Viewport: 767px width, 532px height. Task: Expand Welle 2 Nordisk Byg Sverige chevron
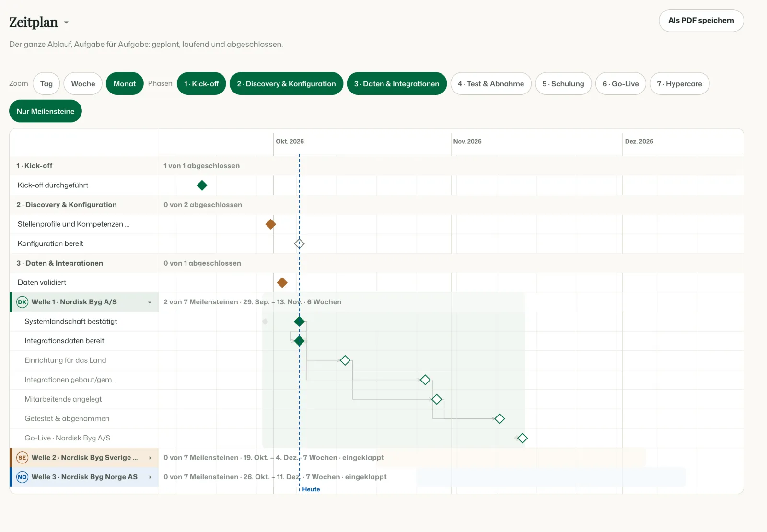pos(150,458)
